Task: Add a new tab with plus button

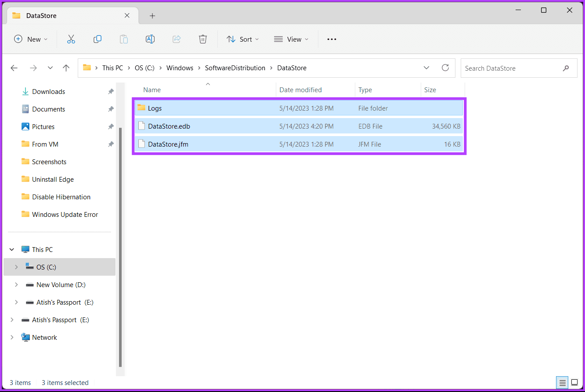Action: (152, 16)
